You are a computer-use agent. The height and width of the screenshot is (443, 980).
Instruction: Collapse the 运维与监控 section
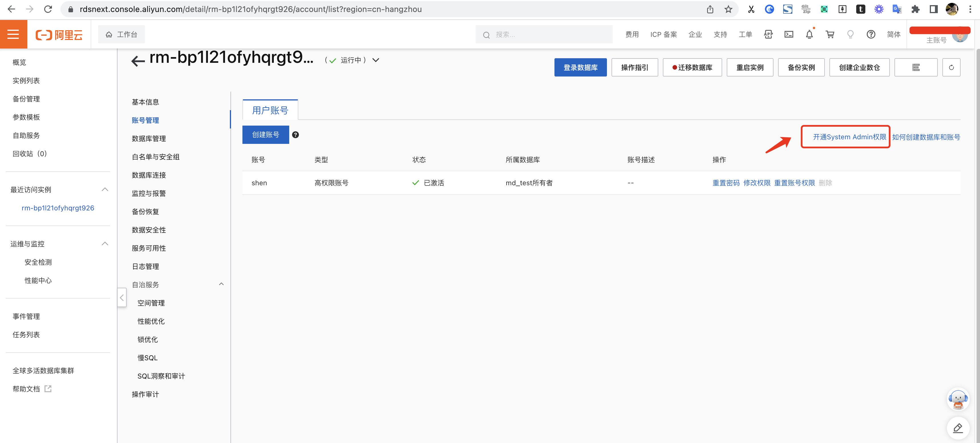click(105, 243)
